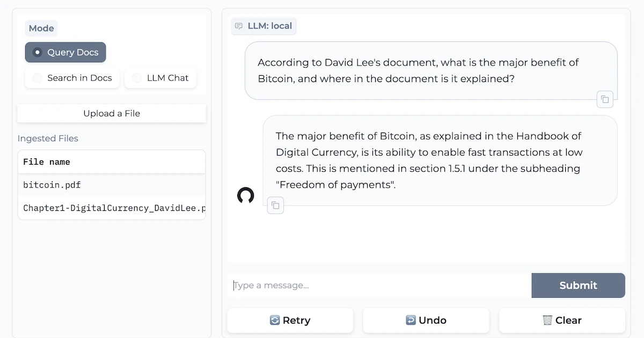Screen dimensions: 644x338
Task: Undo the last chat message
Action: 426,320
